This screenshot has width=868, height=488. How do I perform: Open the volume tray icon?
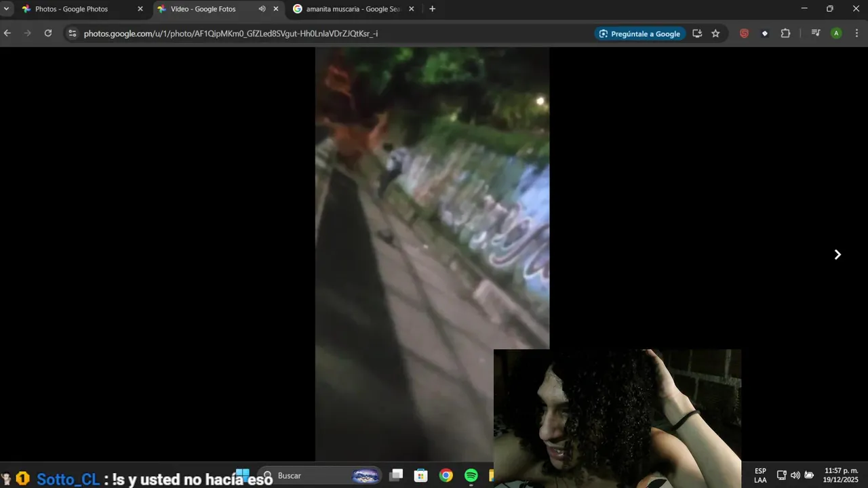[x=795, y=475]
